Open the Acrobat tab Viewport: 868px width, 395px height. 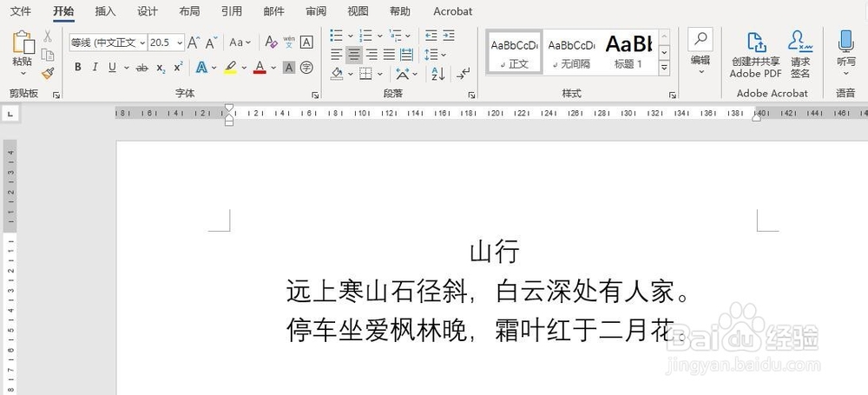click(x=453, y=11)
